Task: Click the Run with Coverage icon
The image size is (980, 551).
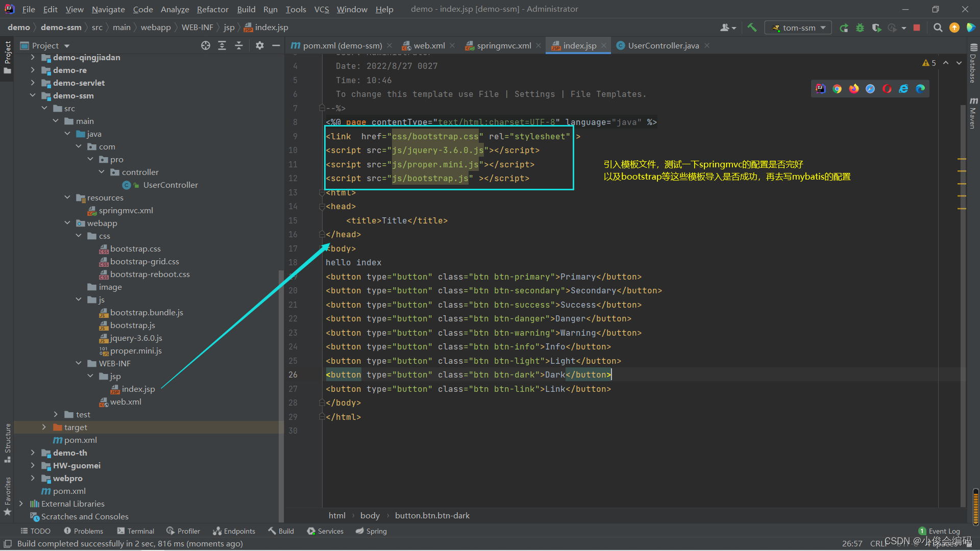Action: pyautogui.click(x=876, y=28)
